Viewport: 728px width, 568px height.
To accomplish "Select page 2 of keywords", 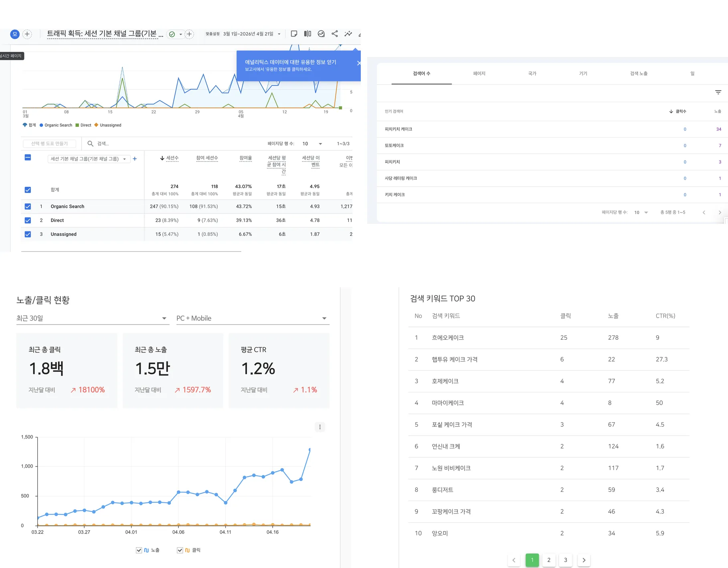I will (x=549, y=560).
